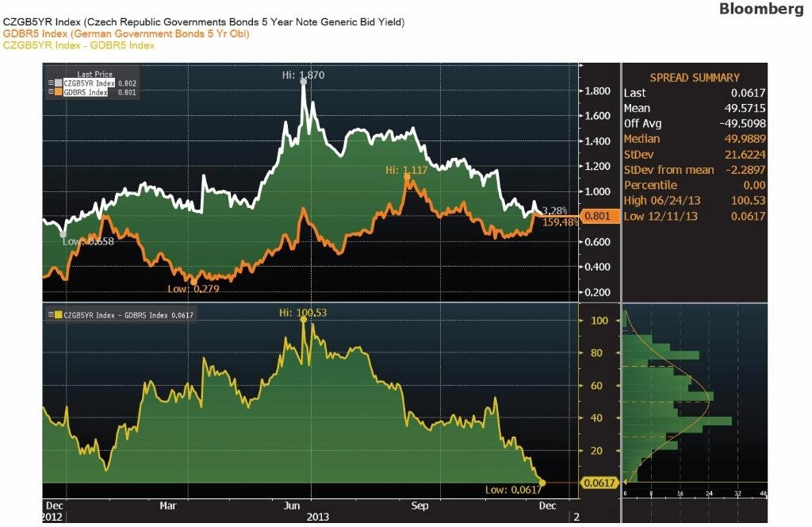Click the Hi: 1.117 marker on orange line

coord(407,177)
